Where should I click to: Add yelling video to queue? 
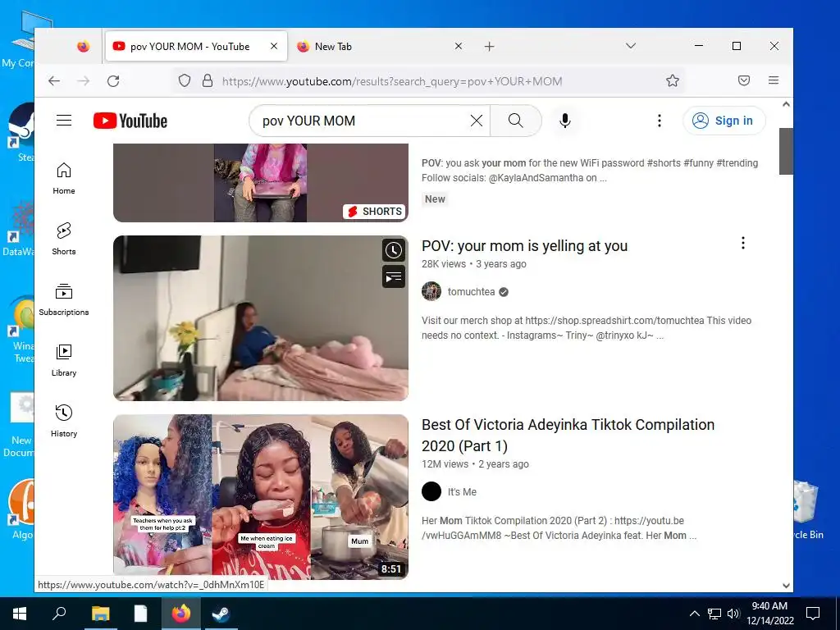(394, 277)
